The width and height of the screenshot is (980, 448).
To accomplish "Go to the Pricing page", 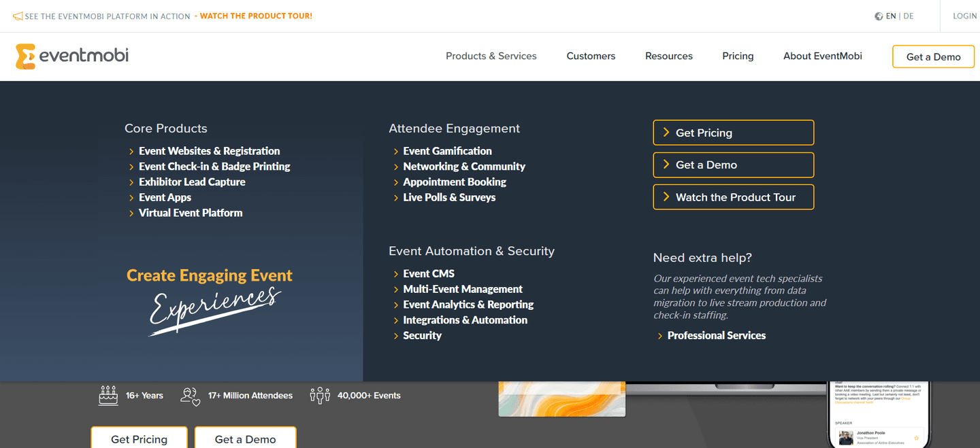I will [738, 56].
